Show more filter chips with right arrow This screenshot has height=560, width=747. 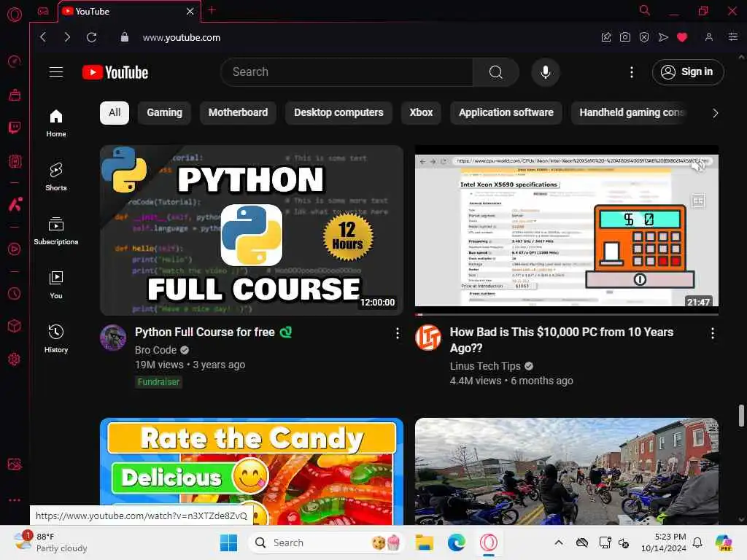715,113
